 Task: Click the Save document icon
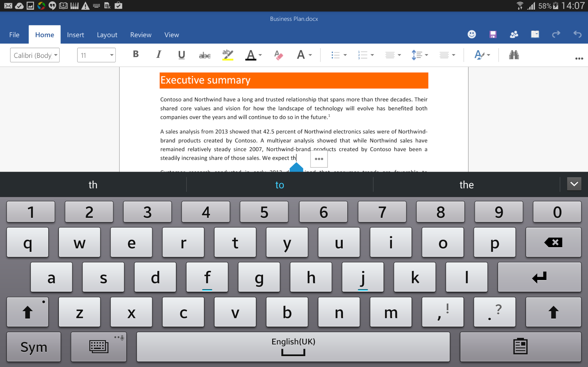pos(493,35)
